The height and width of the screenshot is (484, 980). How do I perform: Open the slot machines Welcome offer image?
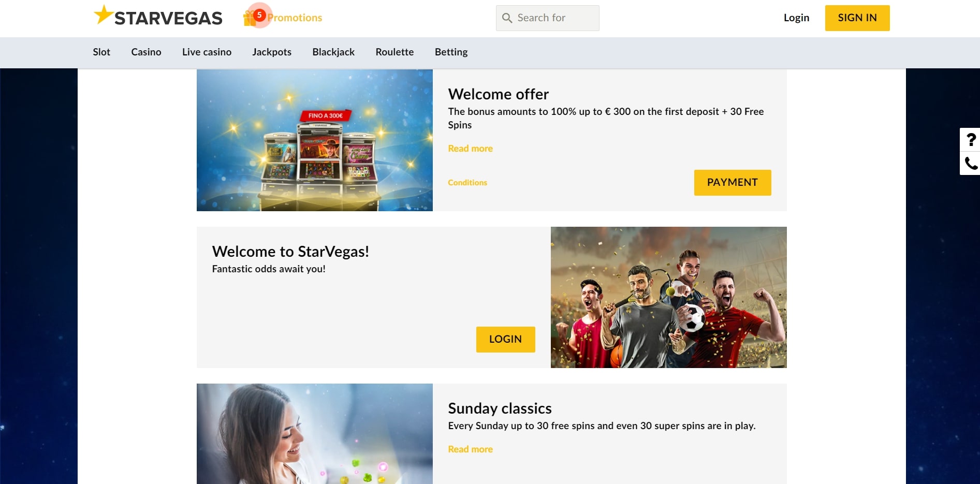pyautogui.click(x=315, y=140)
